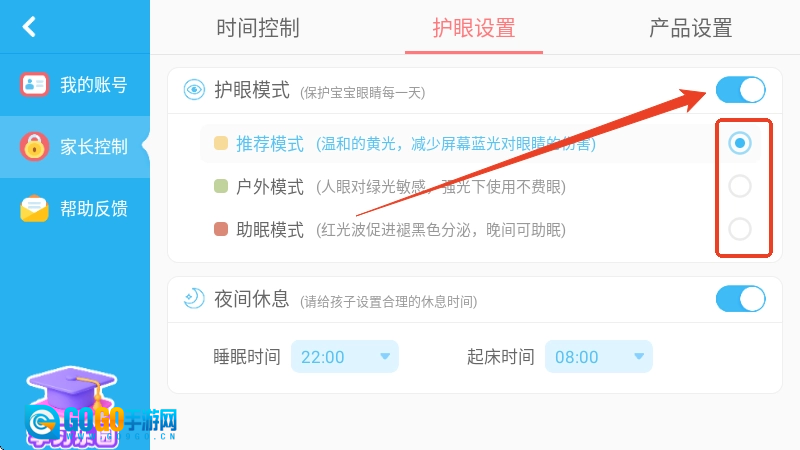The image size is (800, 450).
Task: Click the green 户外模式 color swatch
Action: pyautogui.click(x=221, y=186)
